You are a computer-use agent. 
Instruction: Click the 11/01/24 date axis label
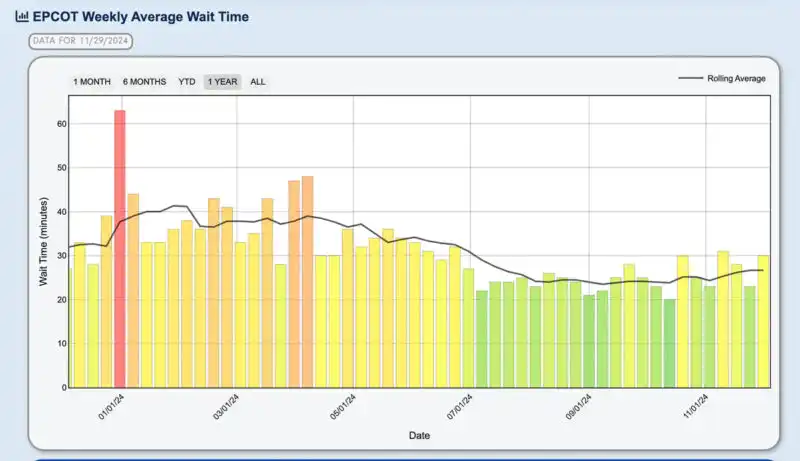695,407
